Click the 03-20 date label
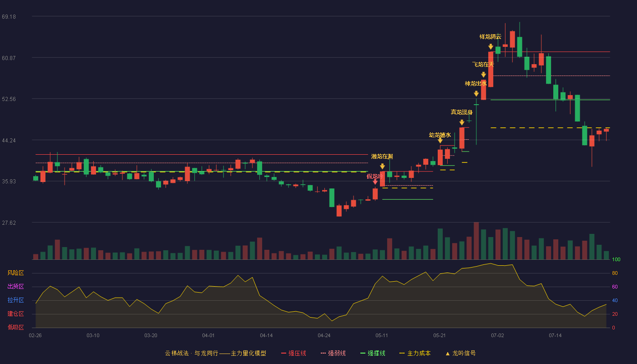 click(151, 335)
